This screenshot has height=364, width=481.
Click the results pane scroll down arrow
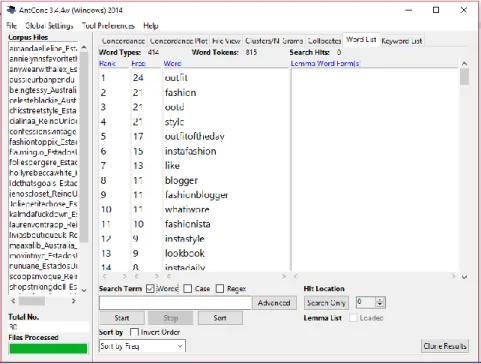click(464, 277)
